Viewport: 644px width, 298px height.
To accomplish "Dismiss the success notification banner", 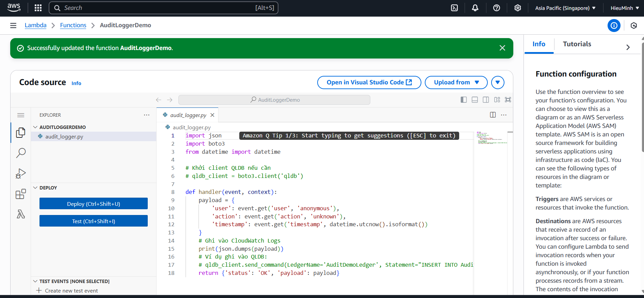I will [502, 48].
